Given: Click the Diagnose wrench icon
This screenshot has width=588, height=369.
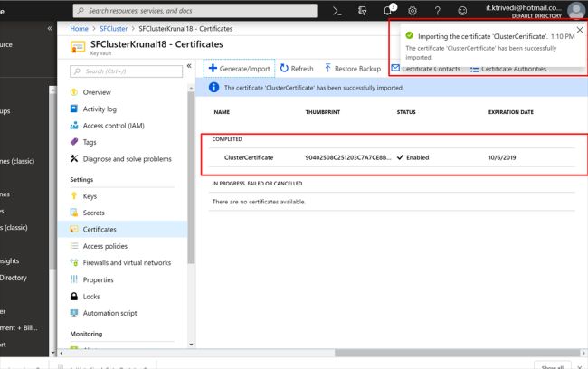Looking at the screenshot, I should tap(74, 158).
